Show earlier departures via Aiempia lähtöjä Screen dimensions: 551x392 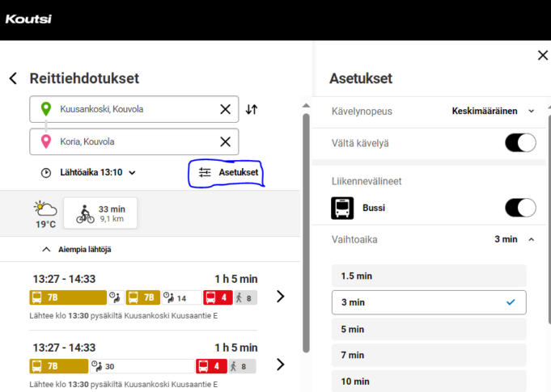click(x=76, y=250)
